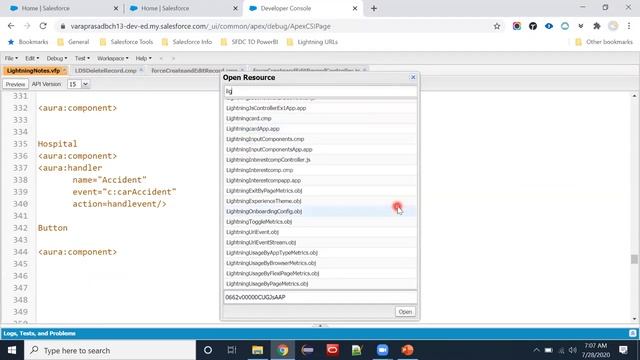Open the Debug menu
Image resolution: width=640 pixels, height=360 pixels.
[x=57, y=58]
